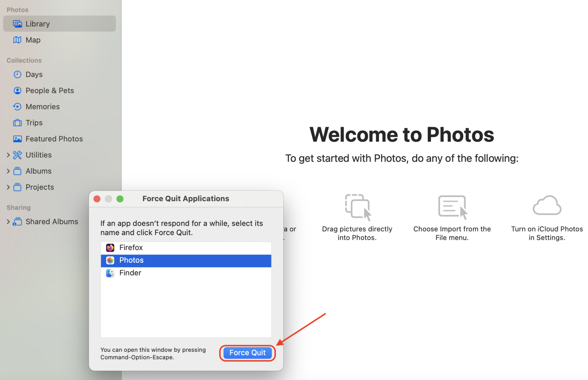
Task: Expand the Projects section
Action: 8,187
